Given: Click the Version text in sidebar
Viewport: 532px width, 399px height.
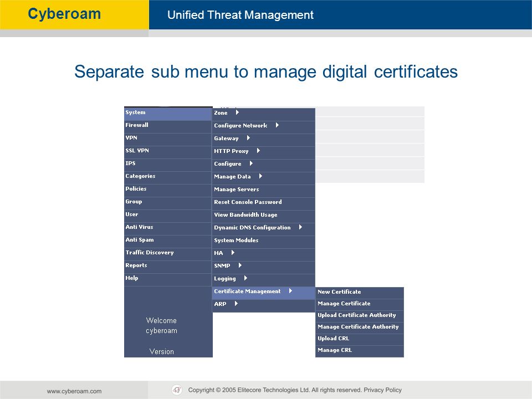Looking at the screenshot, I should [x=161, y=352].
